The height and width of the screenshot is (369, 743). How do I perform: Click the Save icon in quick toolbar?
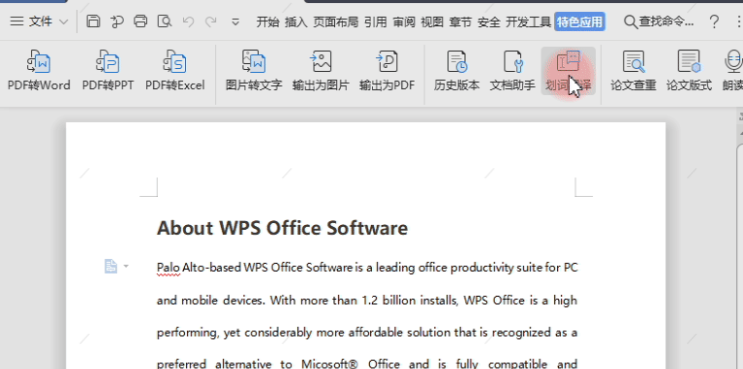click(x=93, y=21)
